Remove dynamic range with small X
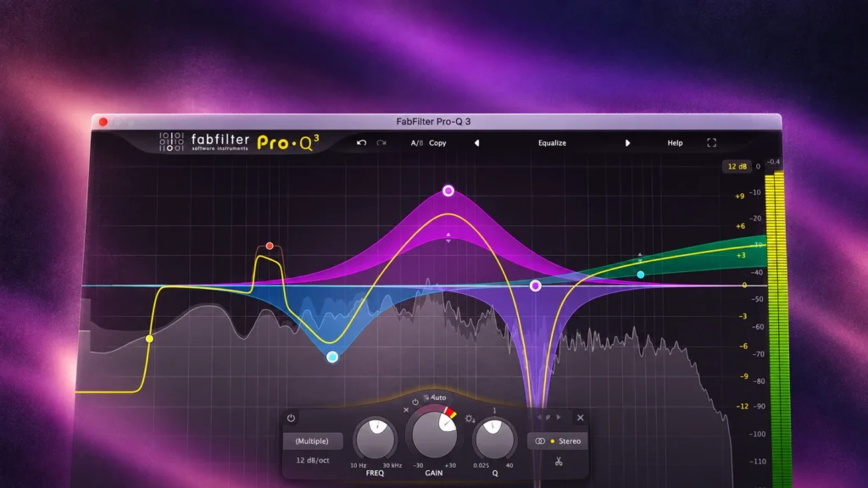 [x=406, y=410]
